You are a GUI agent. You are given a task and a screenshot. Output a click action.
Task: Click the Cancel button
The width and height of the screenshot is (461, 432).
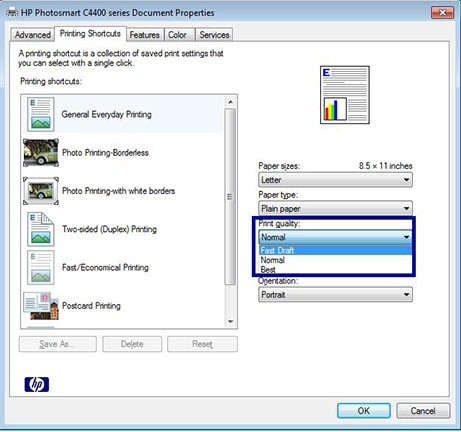point(423,411)
